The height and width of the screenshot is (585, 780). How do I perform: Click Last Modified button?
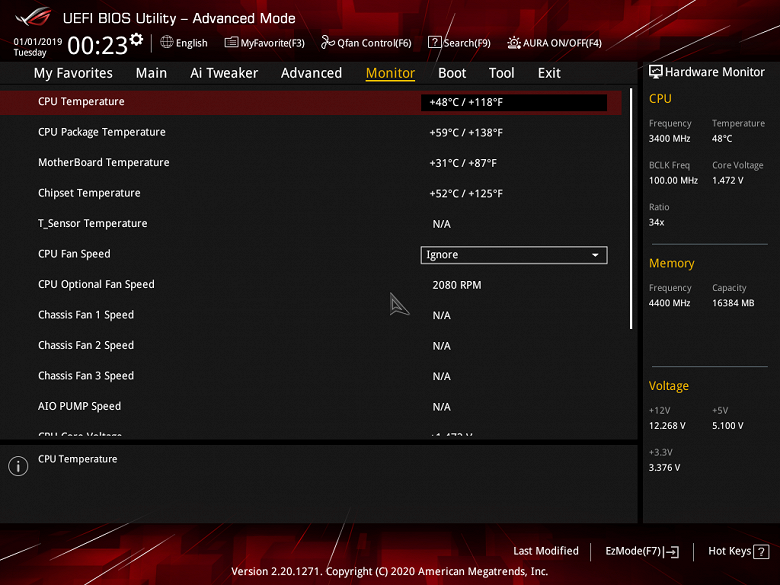[546, 551]
